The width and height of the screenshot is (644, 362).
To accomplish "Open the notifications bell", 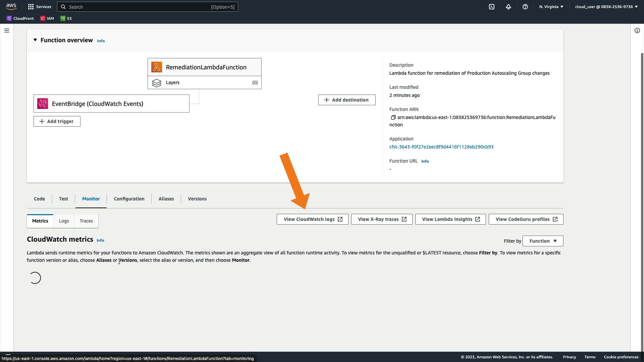I will point(508,7).
